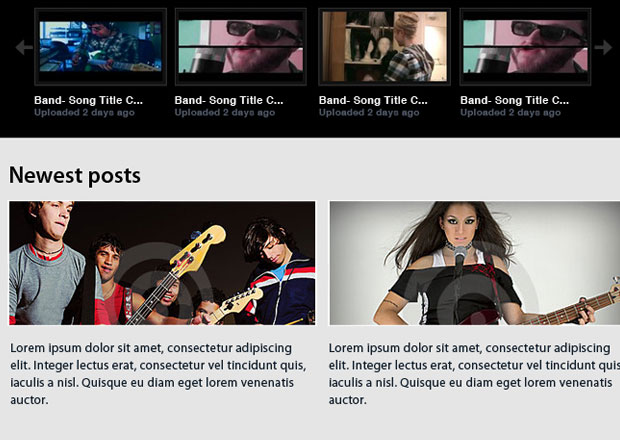Open the fourth video thumbnail in carousel
The height and width of the screenshot is (440, 620).
point(525,47)
